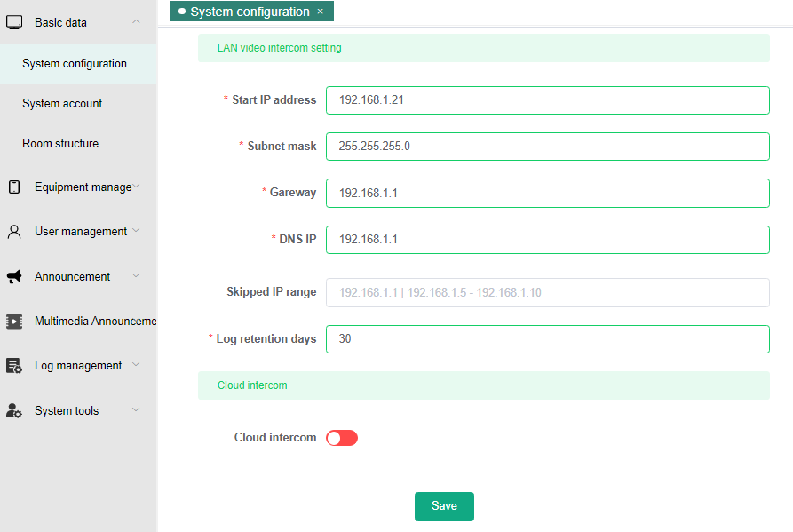Click the User management label
793x532 pixels.
coord(81,232)
